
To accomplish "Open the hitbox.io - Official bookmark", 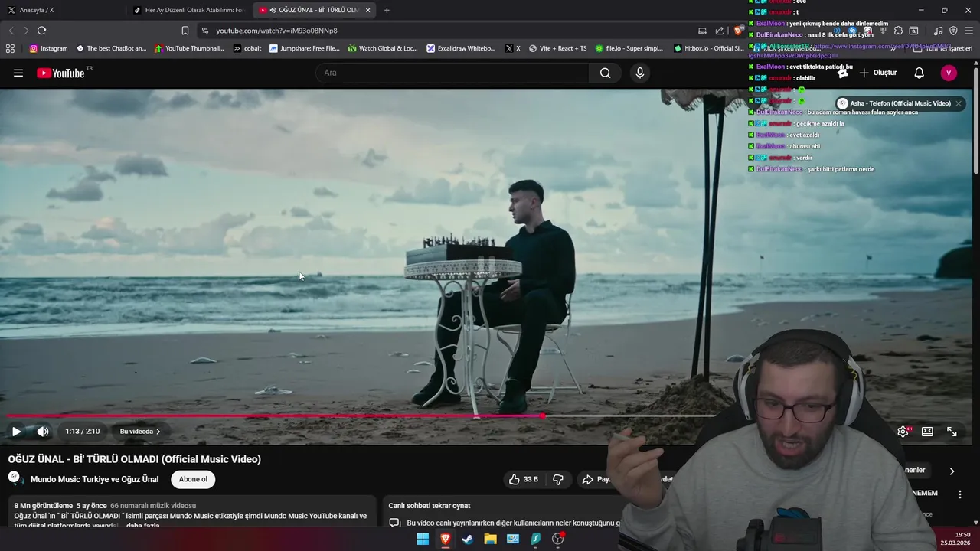I will [708, 48].
